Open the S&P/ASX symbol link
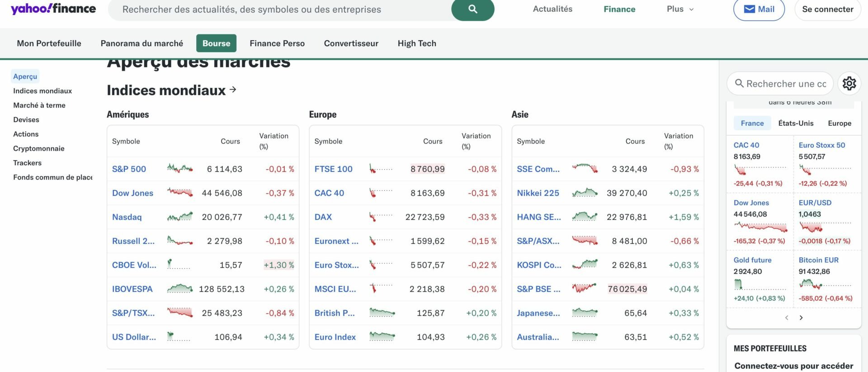This screenshot has height=372, width=868. [x=538, y=241]
